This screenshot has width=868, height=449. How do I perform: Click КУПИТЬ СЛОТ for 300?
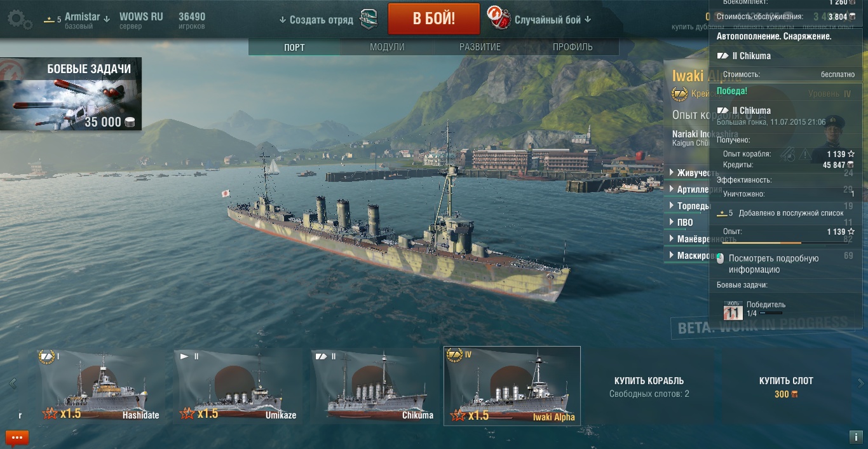point(786,387)
